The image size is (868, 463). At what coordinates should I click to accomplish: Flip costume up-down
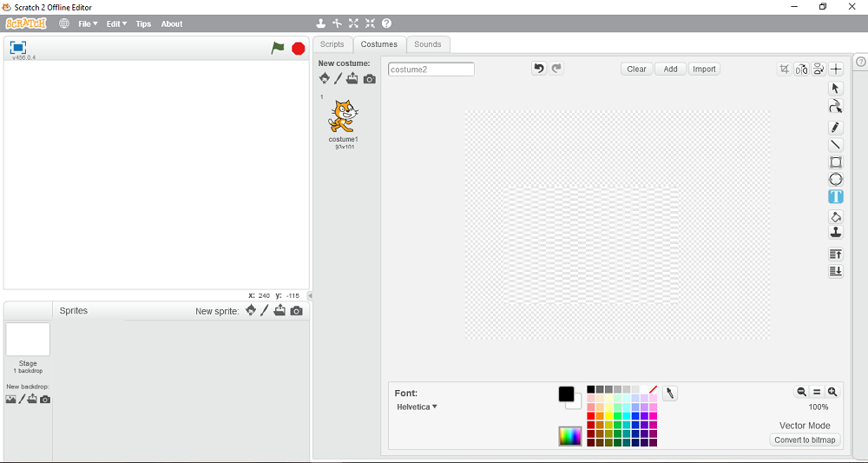(x=819, y=69)
